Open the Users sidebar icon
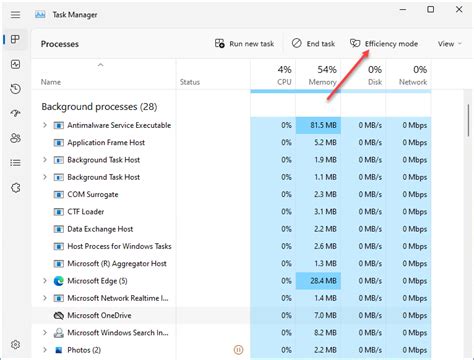The image size is (474, 360). [x=15, y=138]
